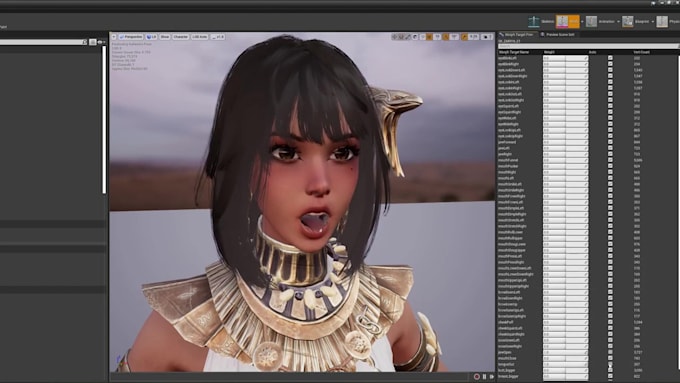Image resolution: width=680 pixels, height=383 pixels.
Task: Select the translate gizmo in viewport toolbar
Action: pos(394,37)
